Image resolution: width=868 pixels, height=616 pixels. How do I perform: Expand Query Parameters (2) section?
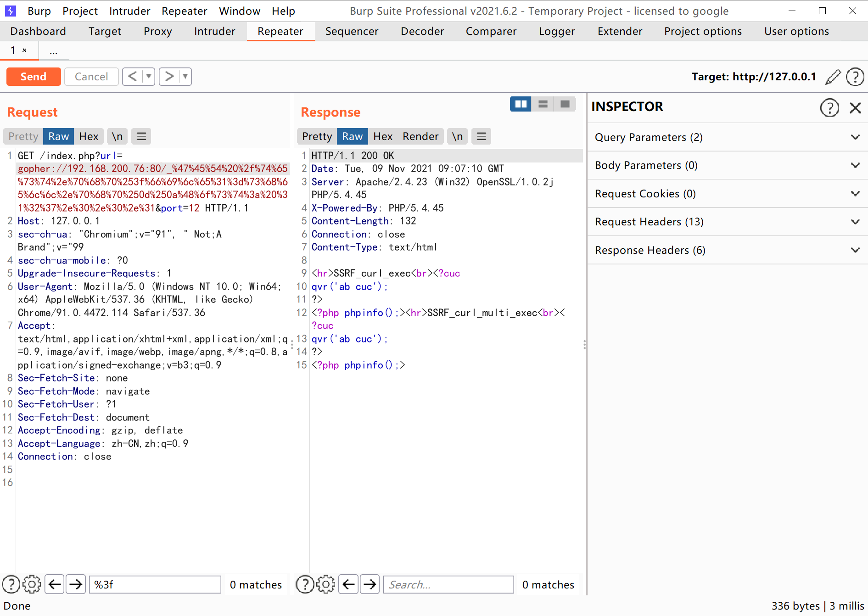click(x=728, y=137)
